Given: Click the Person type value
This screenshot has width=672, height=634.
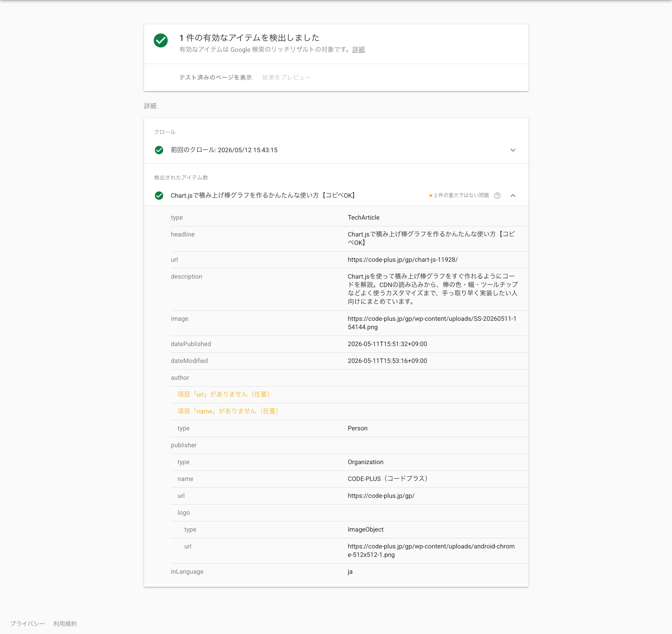Looking at the screenshot, I should (358, 428).
